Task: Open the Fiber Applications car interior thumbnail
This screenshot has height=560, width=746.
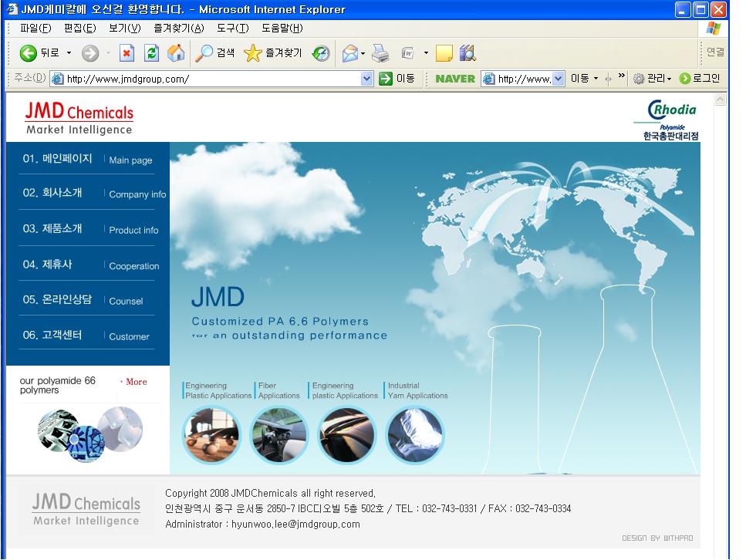Action: (279, 435)
